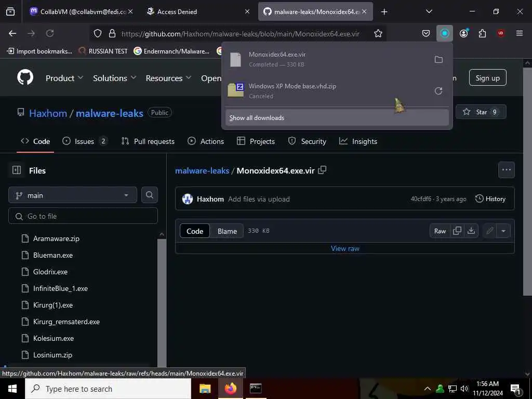Open the Firefox View tab list icon
The image size is (532, 399).
coord(10,12)
